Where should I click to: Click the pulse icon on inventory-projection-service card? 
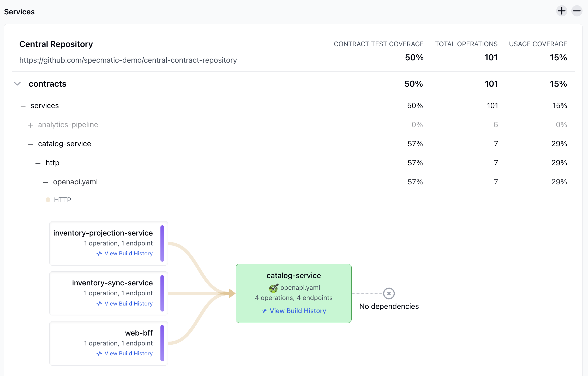click(99, 253)
